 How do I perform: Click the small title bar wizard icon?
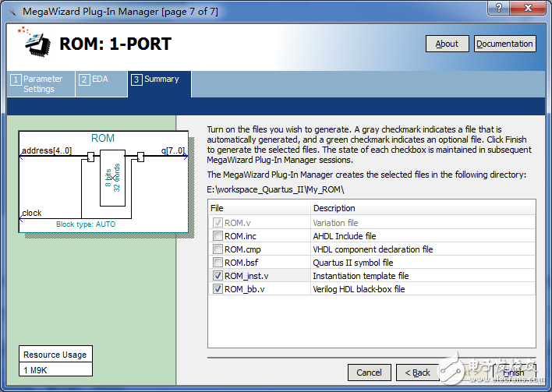[x=12, y=12]
